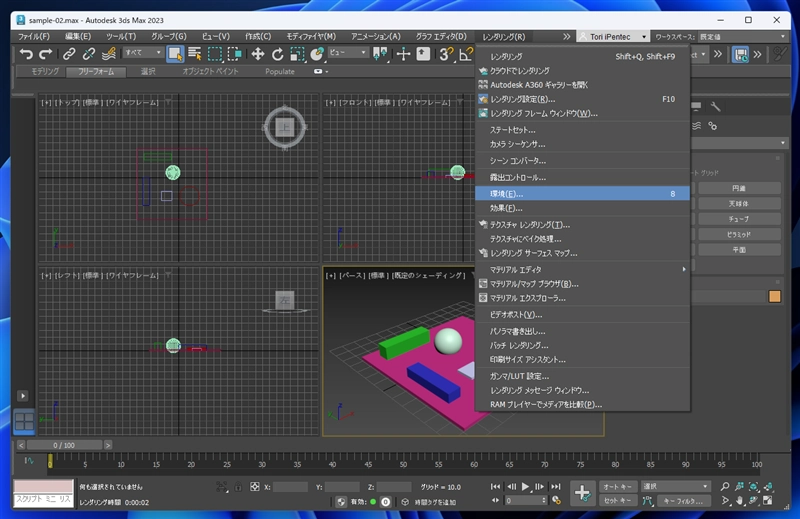The height and width of the screenshot is (519, 800).
Task: Click the Select and Manipulate icon
Action: [403, 54]
